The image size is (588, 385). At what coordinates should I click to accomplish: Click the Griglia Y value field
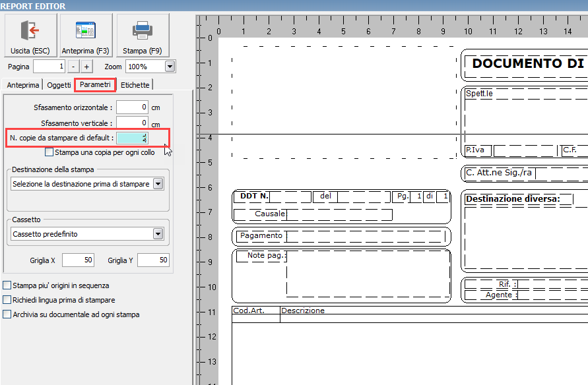coord(153,260)
